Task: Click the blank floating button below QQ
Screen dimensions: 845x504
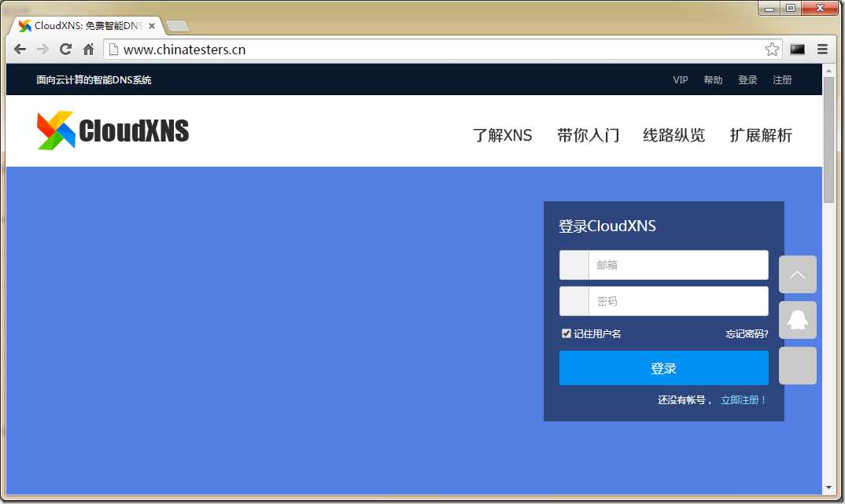Action: coord(798,366)
